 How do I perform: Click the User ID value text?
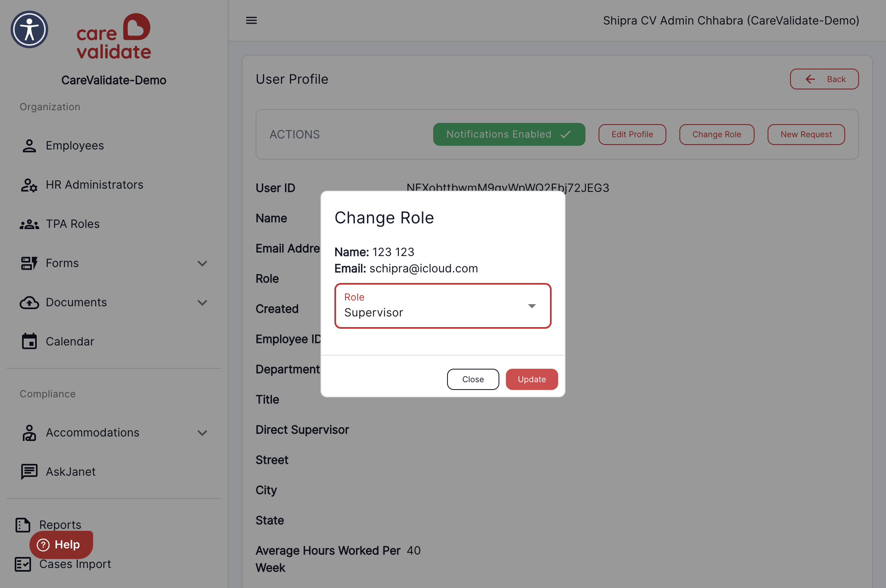pyautogui.click(x=508, y=188)
